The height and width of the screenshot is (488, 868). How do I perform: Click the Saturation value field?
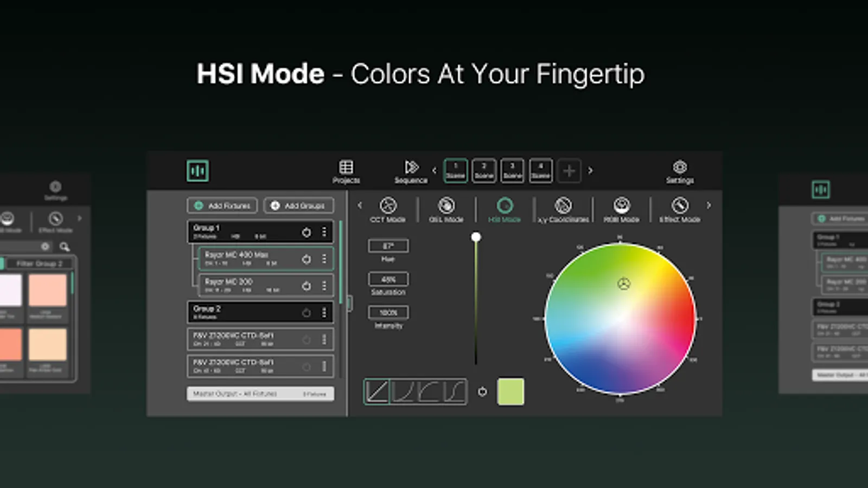[388, 279]
